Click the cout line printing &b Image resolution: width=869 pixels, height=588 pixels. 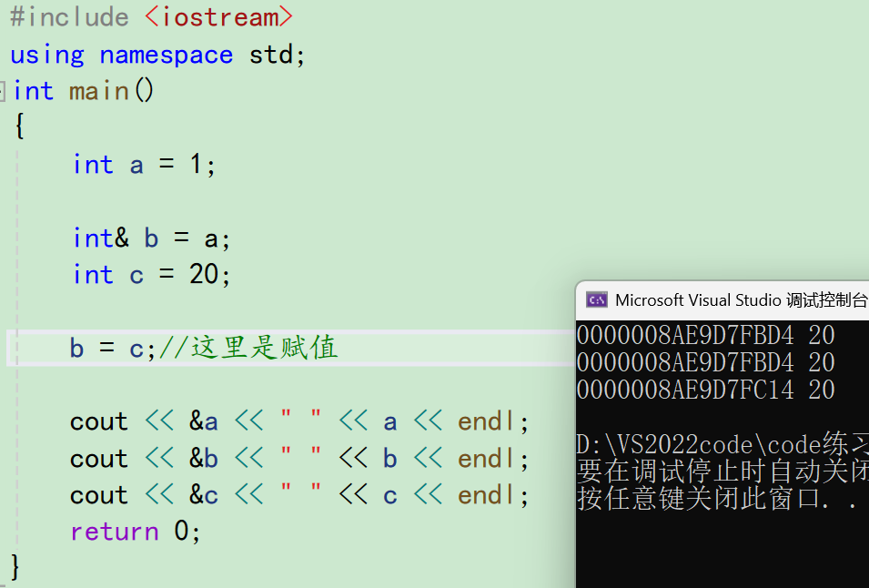tap(299, 459)
